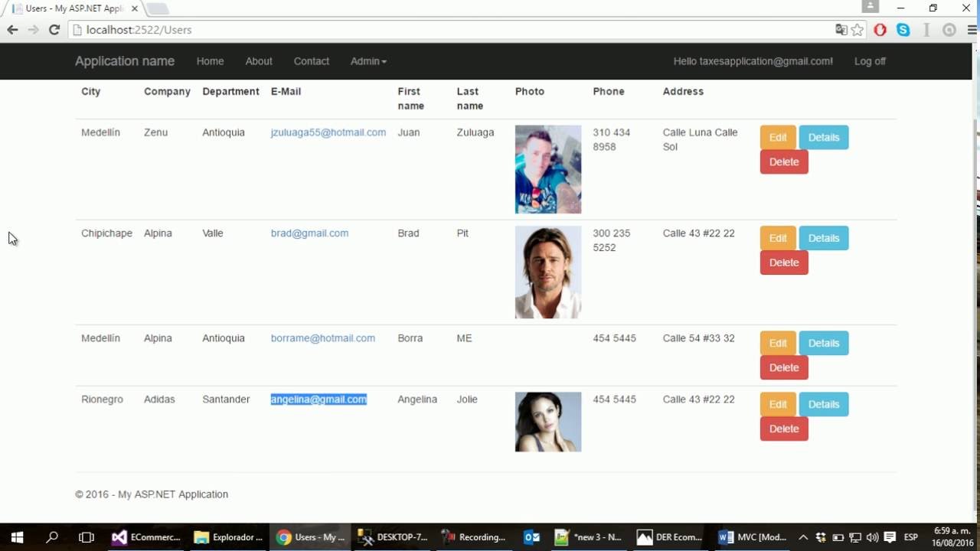Click the brad@gmail.com email link

pos(309,233)
